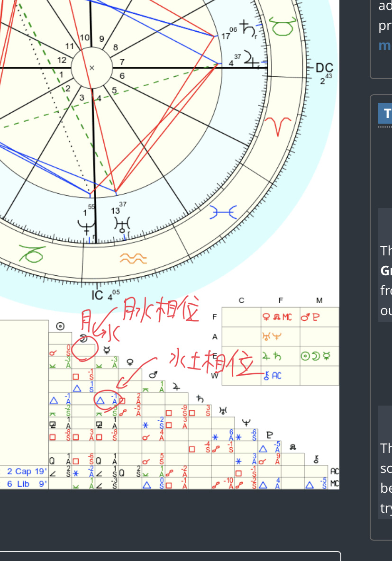Select the Jupiter glyph near the DC line

(251, 59)
